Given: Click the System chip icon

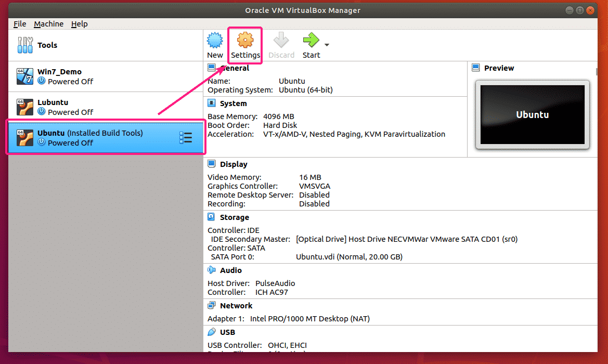Looking at the screenshot, I should tap(211, 103).
